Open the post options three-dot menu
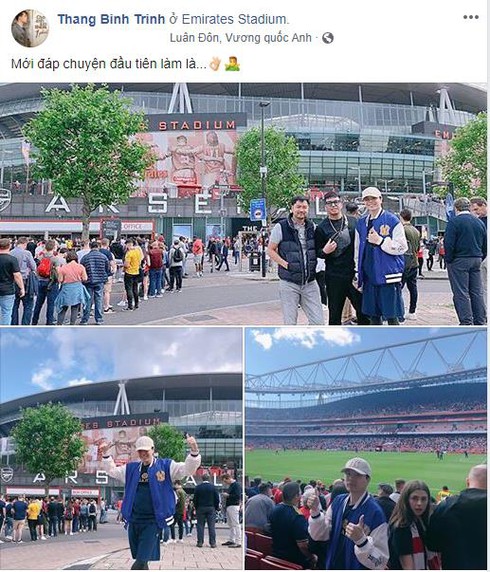490x572 pixels. tap(471, 17)
